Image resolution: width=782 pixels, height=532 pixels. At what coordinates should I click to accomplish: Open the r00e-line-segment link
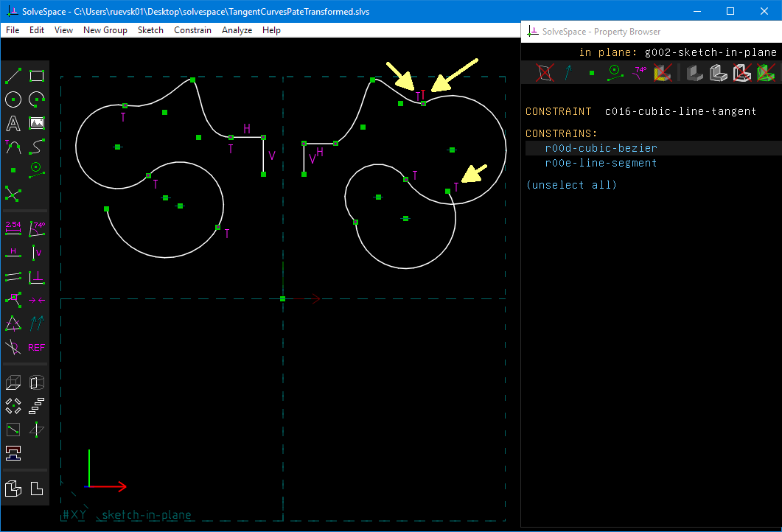601,163
